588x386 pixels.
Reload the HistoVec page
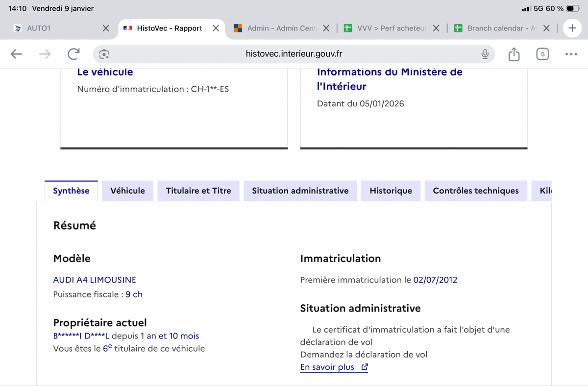(x=74, y=54)
